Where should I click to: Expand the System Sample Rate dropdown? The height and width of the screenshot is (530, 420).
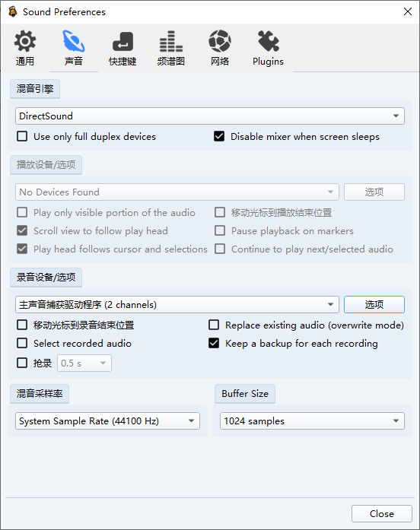click(x=107, y=421)
